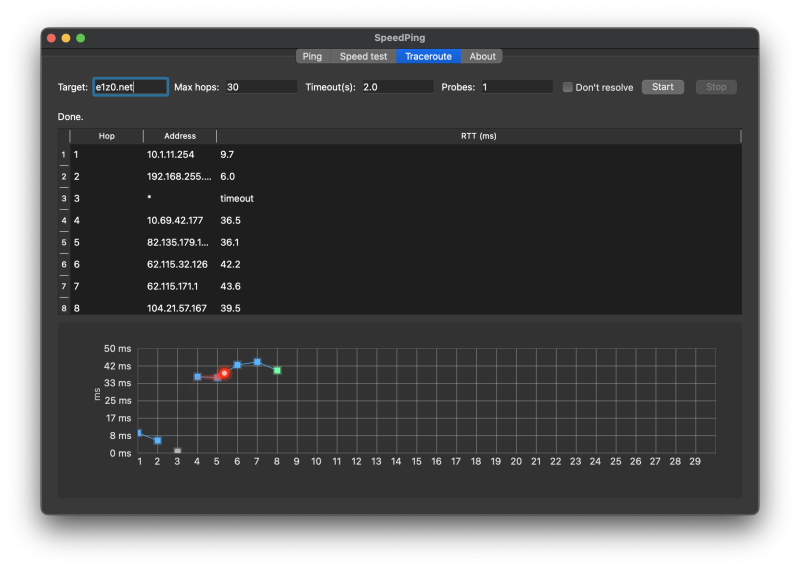This screenshot has width=800, height=569.
Task: Click the Timeout(s) field
Action: [x=397, y=87]
